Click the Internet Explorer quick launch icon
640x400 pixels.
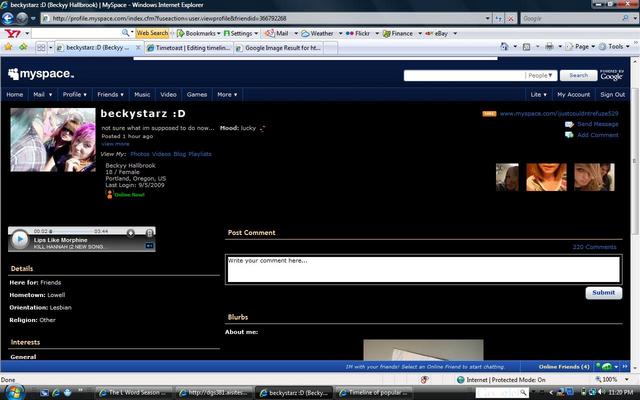(56, 393)
